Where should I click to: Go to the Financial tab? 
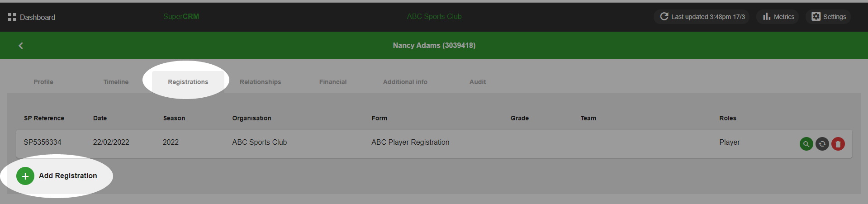coord(333,82)
